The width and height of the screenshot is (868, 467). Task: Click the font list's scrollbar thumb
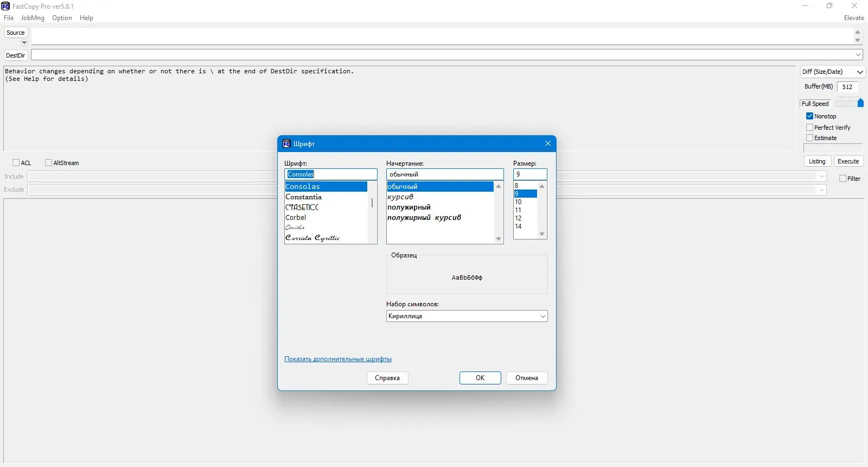[x=372, y=203]
